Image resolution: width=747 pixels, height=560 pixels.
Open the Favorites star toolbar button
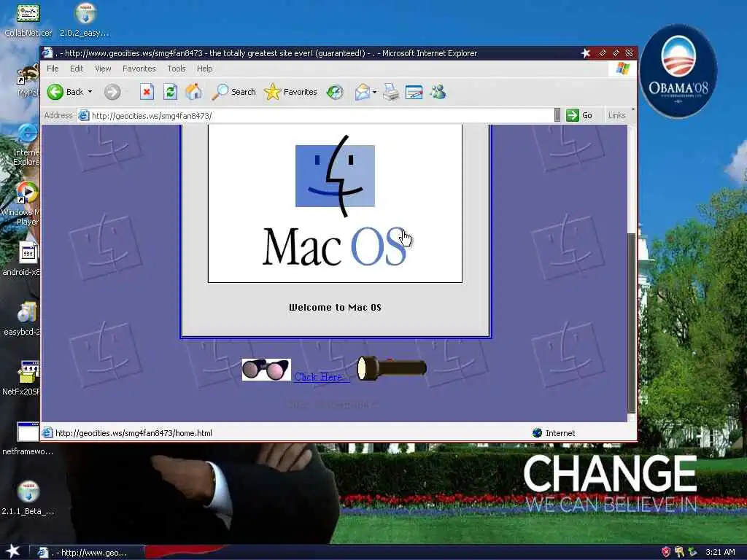290,92
